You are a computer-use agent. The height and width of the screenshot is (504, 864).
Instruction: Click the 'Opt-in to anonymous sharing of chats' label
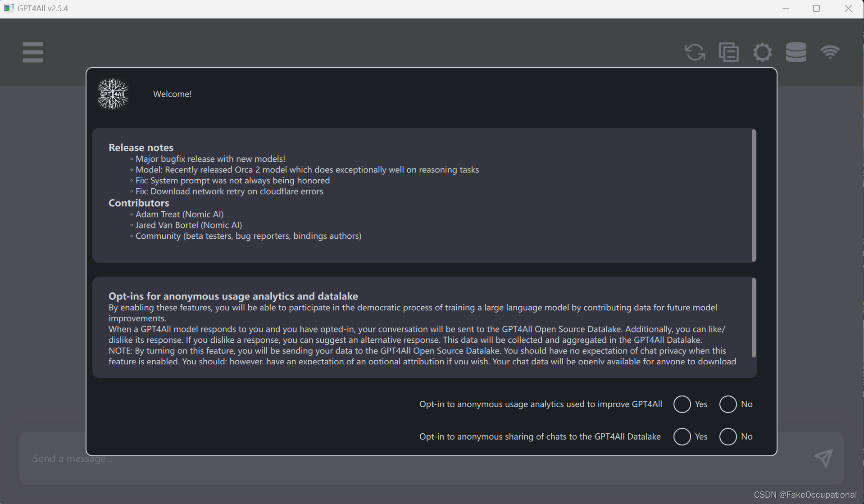pos(540,436)
